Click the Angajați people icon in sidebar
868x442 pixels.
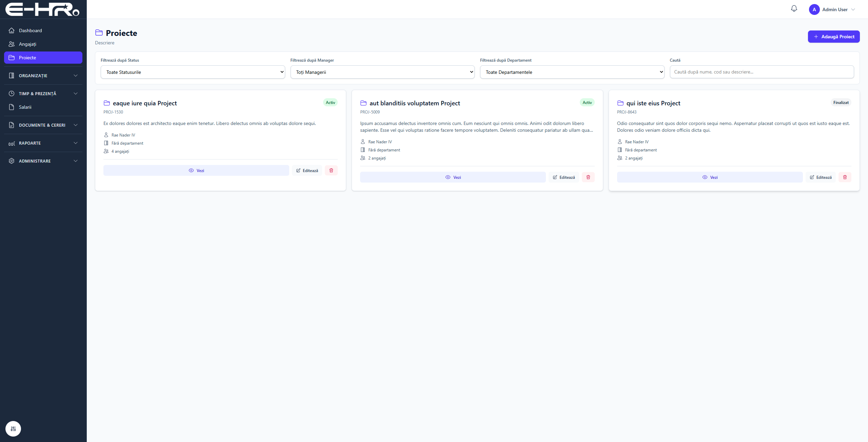tap(12, 44)
